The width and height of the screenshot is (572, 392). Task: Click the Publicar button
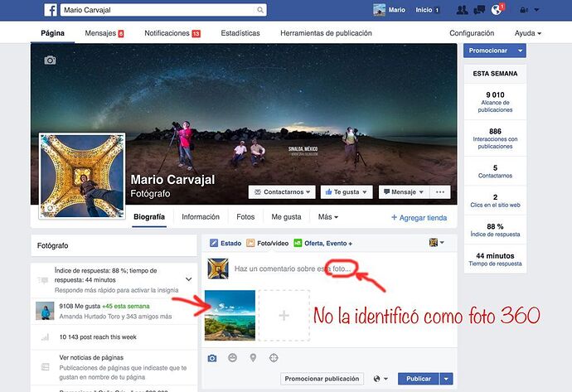tap(419, 379)
